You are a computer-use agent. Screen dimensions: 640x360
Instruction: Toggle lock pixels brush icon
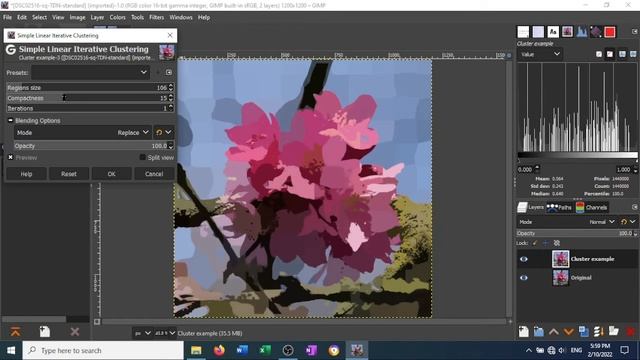coord(535,243)
